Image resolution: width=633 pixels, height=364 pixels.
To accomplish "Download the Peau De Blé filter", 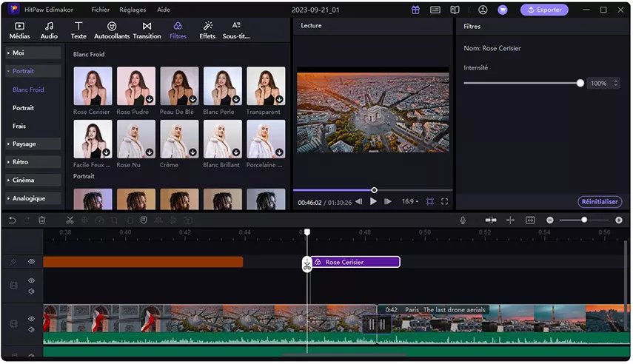I will tap(192, 99).
